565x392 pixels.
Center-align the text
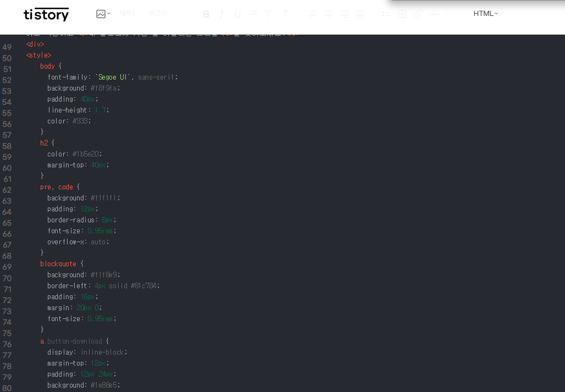tap(328, 13)
